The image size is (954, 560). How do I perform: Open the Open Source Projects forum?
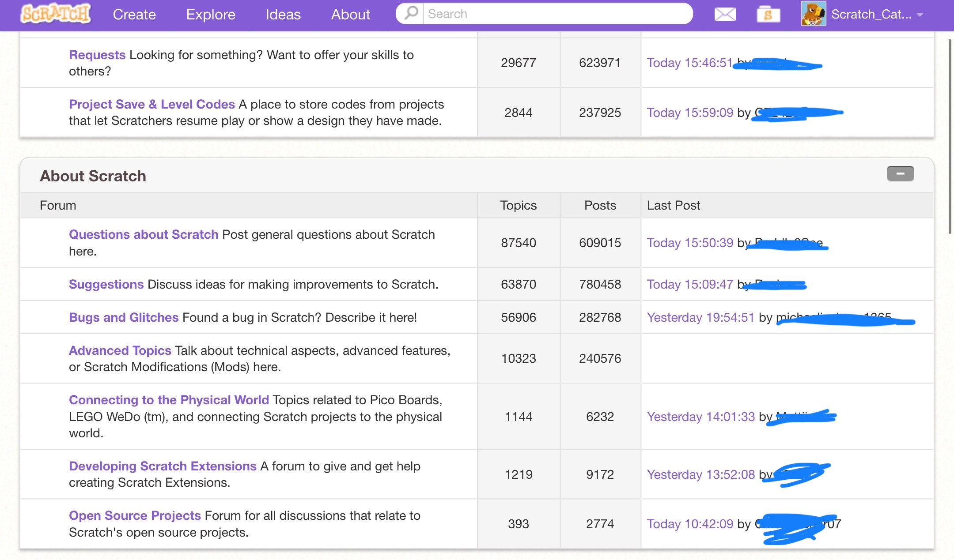point(135,515)
